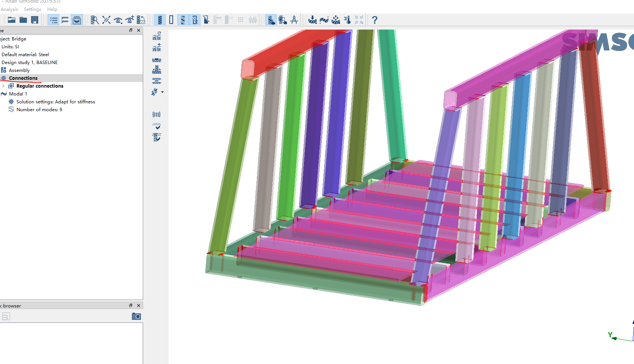
Task: Take a snapshot with the camera icon
Action: click(x=136, y=316)
